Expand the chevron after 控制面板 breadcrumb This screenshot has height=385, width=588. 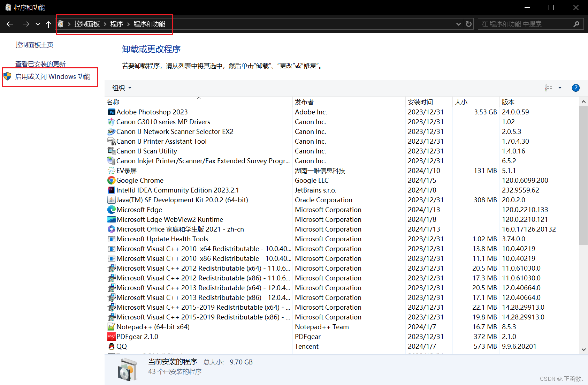pos(105,24)
